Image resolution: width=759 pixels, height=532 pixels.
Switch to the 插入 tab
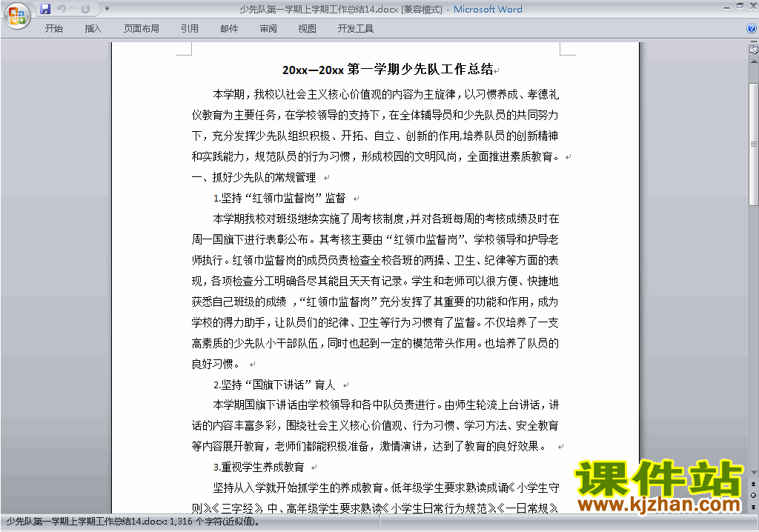[x=93, y=29]
